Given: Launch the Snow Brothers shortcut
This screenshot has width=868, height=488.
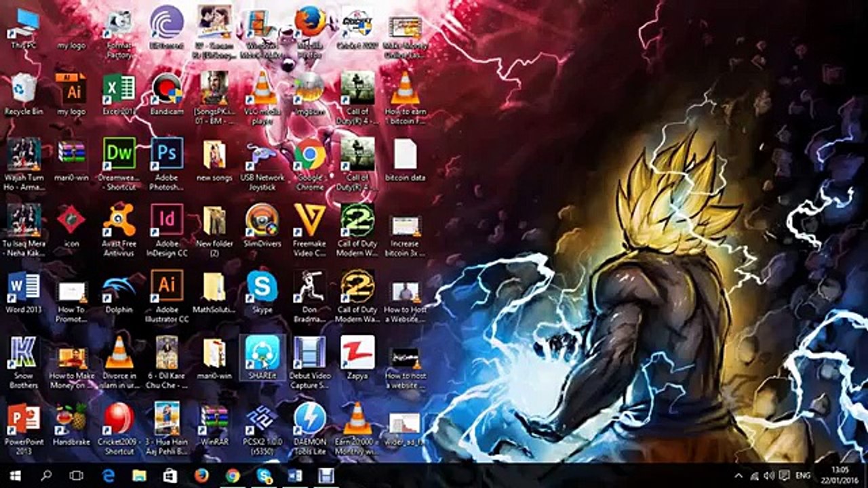Looking at the screenshot, I should coord(24,363).
